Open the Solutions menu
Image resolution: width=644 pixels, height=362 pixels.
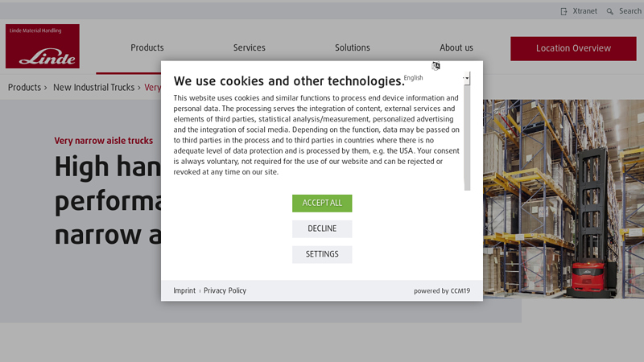[353, 48]
